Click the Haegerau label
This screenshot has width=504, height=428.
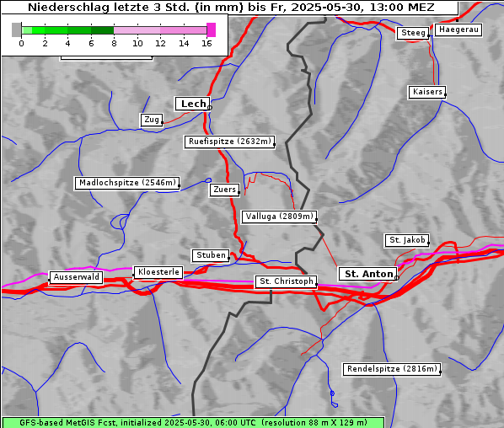point(458,29)
